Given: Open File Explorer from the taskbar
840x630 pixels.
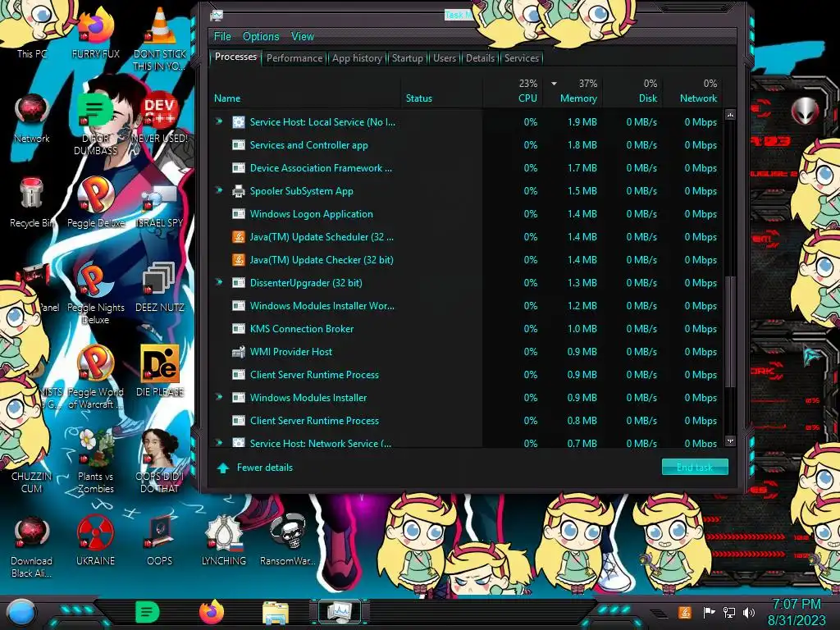Looking at the screenshot, I should point(276,613).
